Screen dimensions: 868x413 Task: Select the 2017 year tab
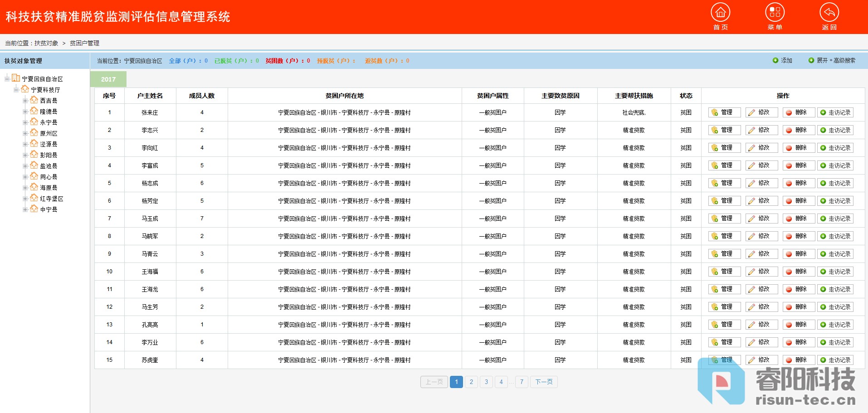point(108,79)
